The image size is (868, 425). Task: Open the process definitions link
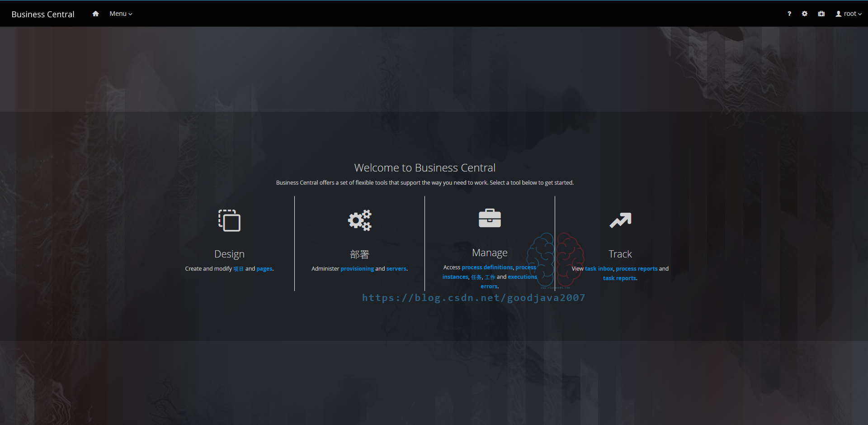(x=487, y=267)
